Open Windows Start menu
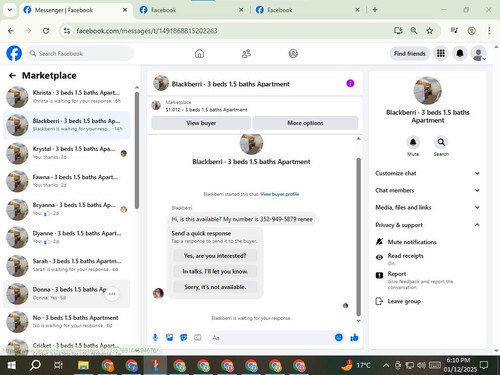This screenshot has width=500, height=375. pyautogui.click(x=12, y=365)
